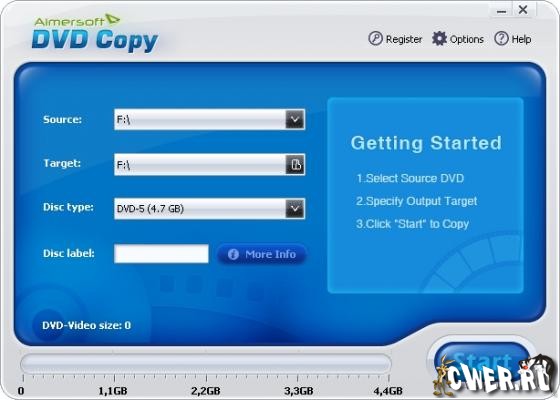The image size is (560, 400).
Task: Click the 3,3GB scale marker
Action: coord(299,391)
